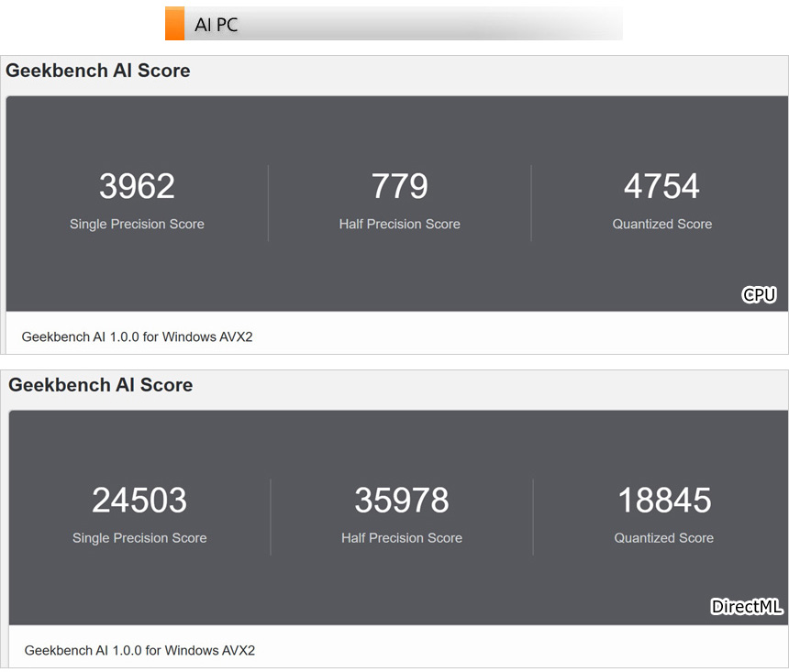Click Quantized Score label under 4754
Viewport: 789px width, 672px height.
tap(662, 224)
